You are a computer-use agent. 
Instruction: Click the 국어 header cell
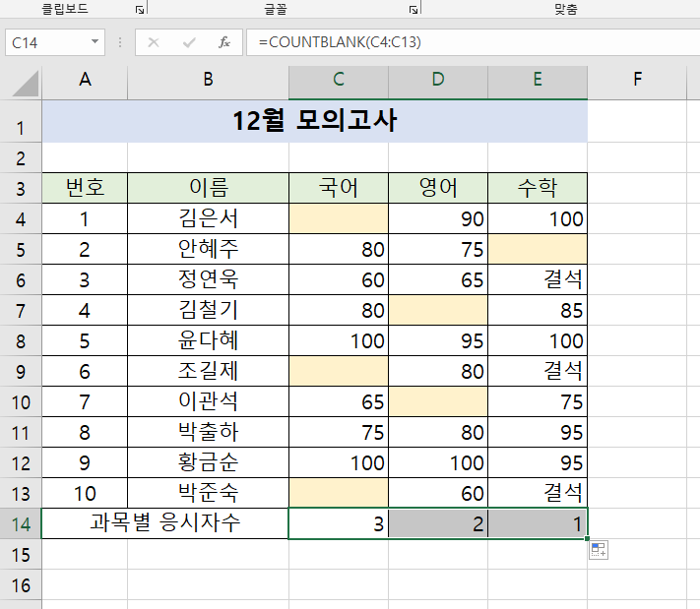click(339, 188)
